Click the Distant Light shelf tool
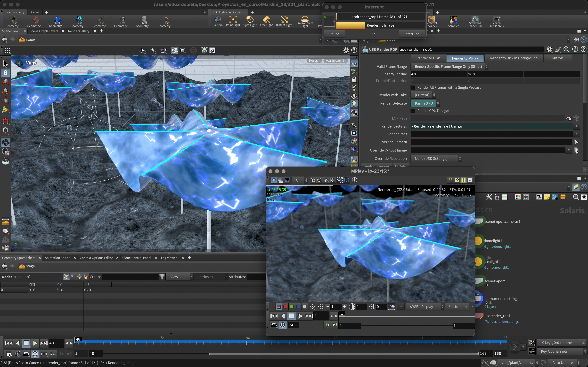The width and height of the screenshot is (588, 367). coord(284,21)
